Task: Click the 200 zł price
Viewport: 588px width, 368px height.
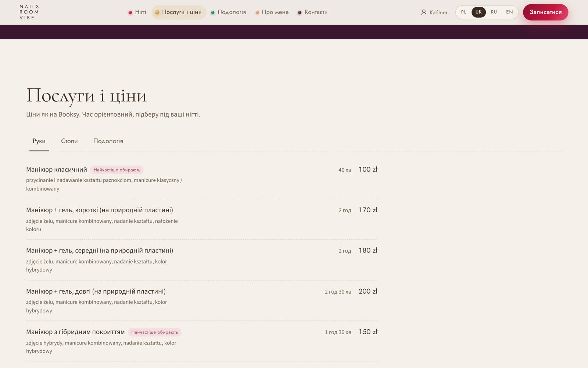Action: 368,291
